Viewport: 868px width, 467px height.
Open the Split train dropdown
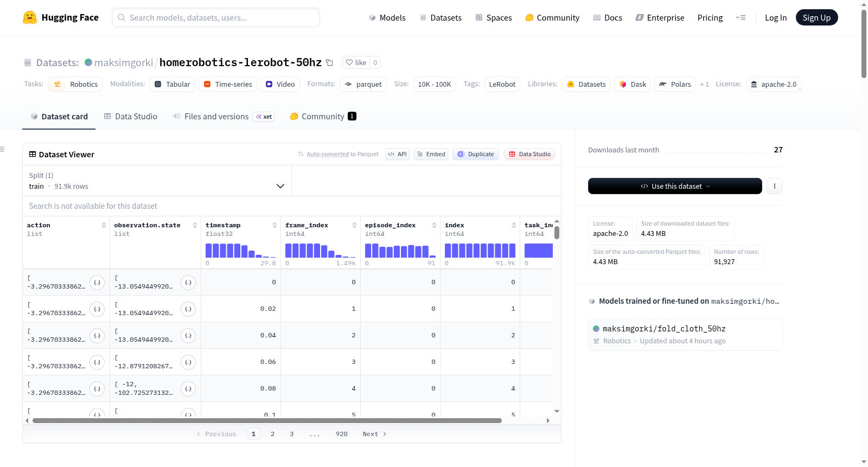pos(157,181)
